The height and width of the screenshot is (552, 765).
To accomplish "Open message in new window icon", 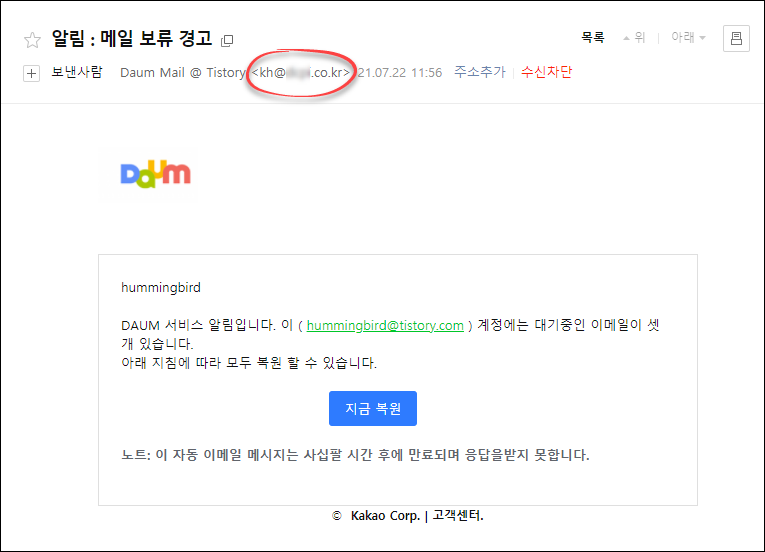I will tap(227, 41).
